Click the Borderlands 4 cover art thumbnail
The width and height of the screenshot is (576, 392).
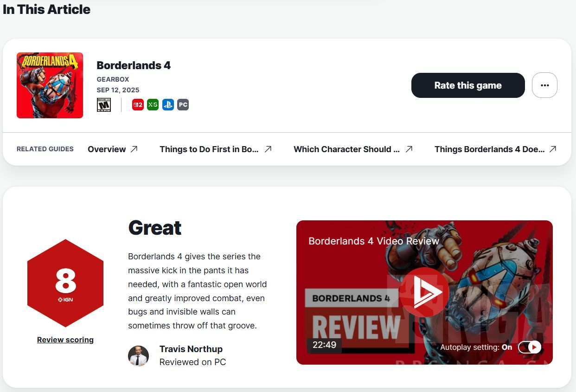(x=50, y=85)
